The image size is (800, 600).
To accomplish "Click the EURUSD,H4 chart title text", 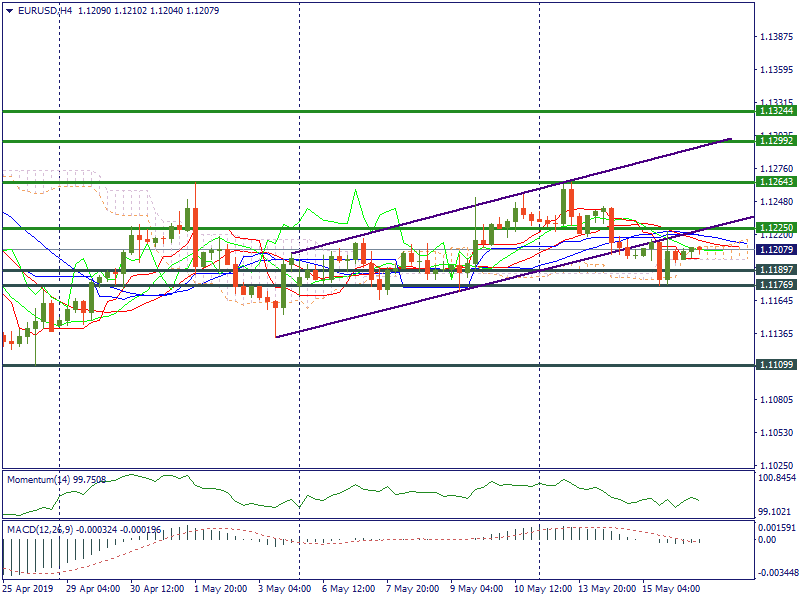I will (x=37, y=10).
